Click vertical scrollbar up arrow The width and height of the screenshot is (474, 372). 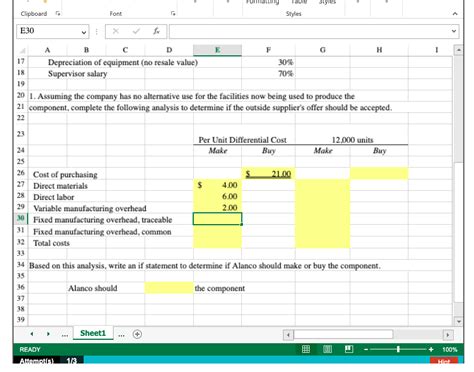pos(459,50)
